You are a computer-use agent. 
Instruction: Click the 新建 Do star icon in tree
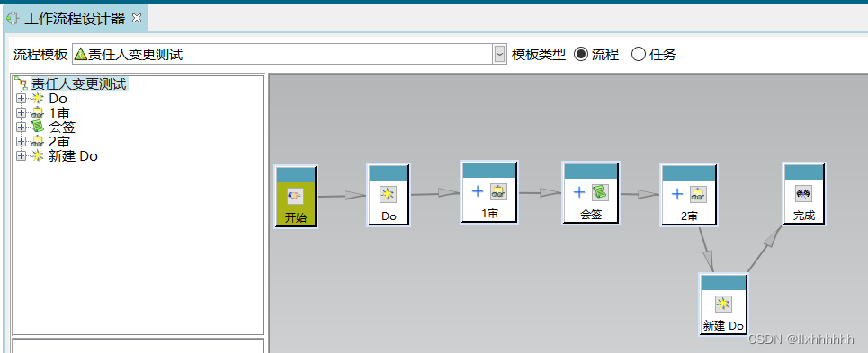(x=38, y=156)
